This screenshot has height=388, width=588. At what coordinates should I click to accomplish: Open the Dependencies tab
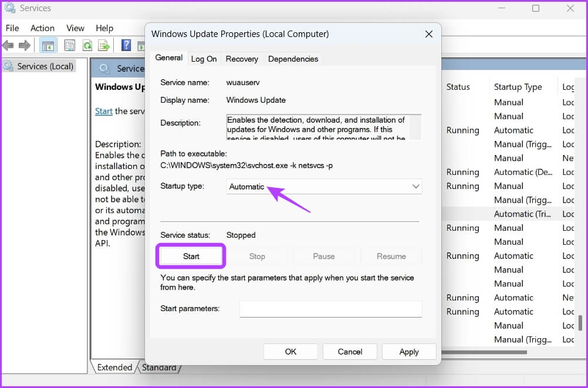pyautogui.click(x=293, y=59)
